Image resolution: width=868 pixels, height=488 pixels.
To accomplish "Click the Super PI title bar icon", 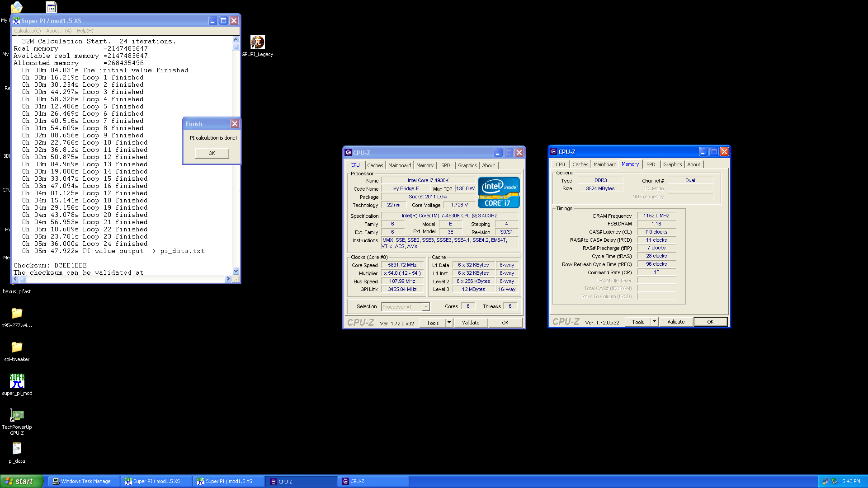I will click(16, 21).
